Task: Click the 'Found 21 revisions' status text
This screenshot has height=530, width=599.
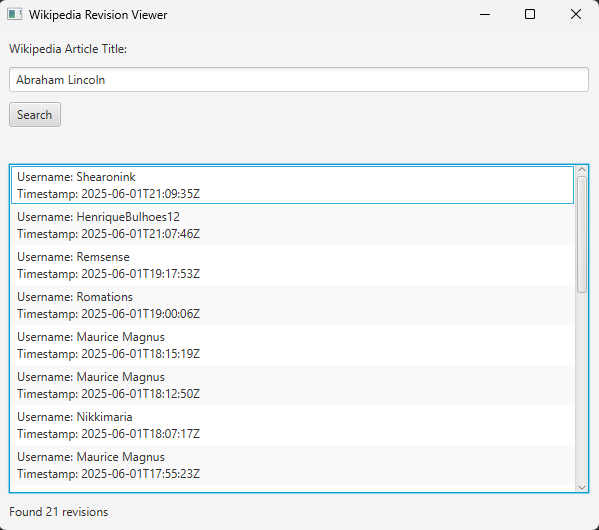Action: (59, 512)
